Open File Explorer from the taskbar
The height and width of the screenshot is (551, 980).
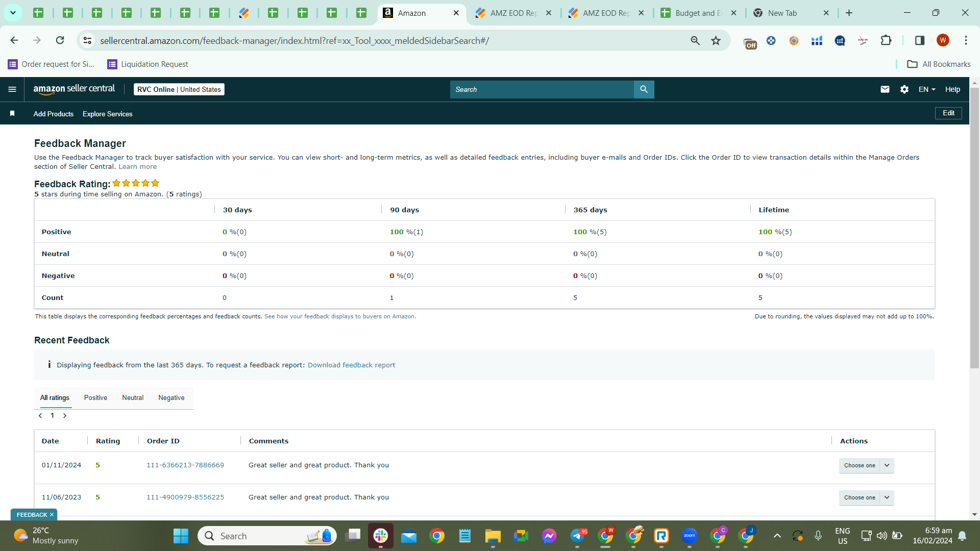point(493,536)
